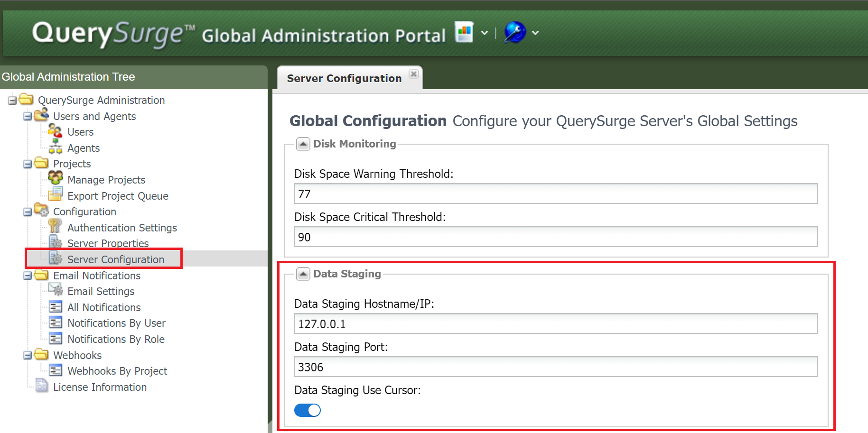Toggle the Data Staging Use Cursor switch
Screen dimensions: 868x433
tap(308, 410)
